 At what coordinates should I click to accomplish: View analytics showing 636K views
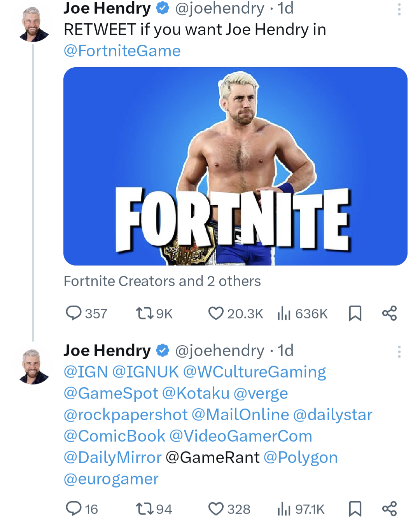tap(284, 313)
